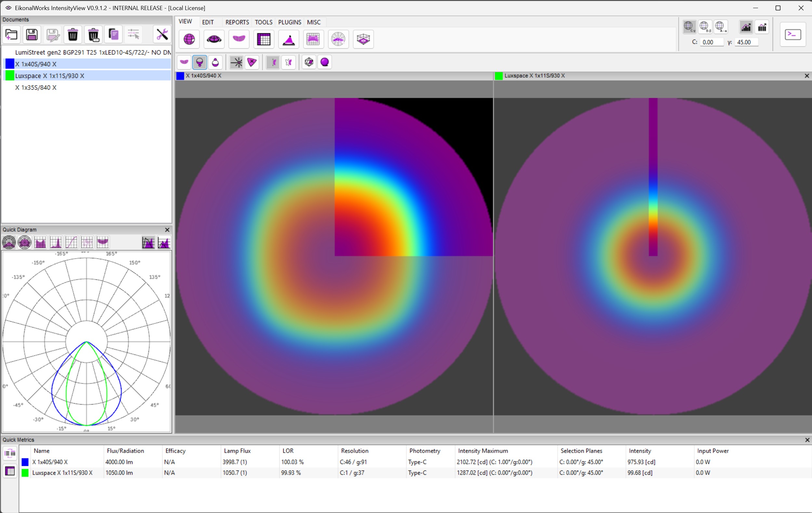812x513 pixels.
Task: Open a new document with folder-plus icon
Action: 11,34
